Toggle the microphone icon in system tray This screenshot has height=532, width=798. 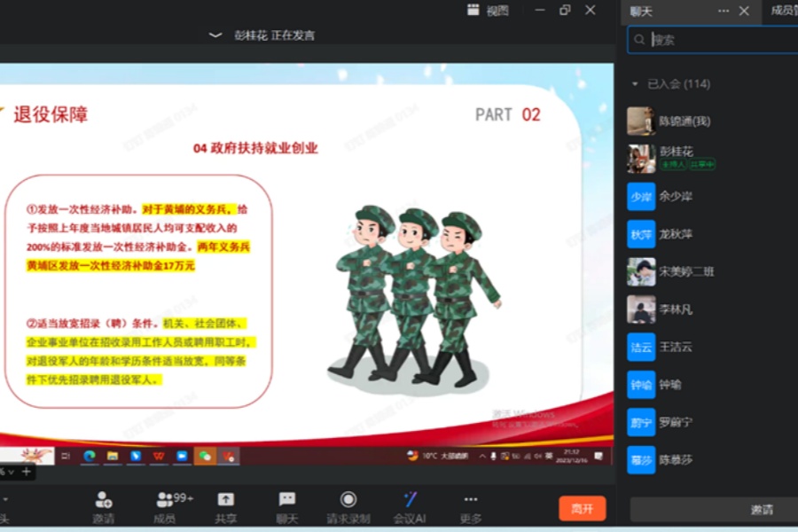click(x=493, y=456)
